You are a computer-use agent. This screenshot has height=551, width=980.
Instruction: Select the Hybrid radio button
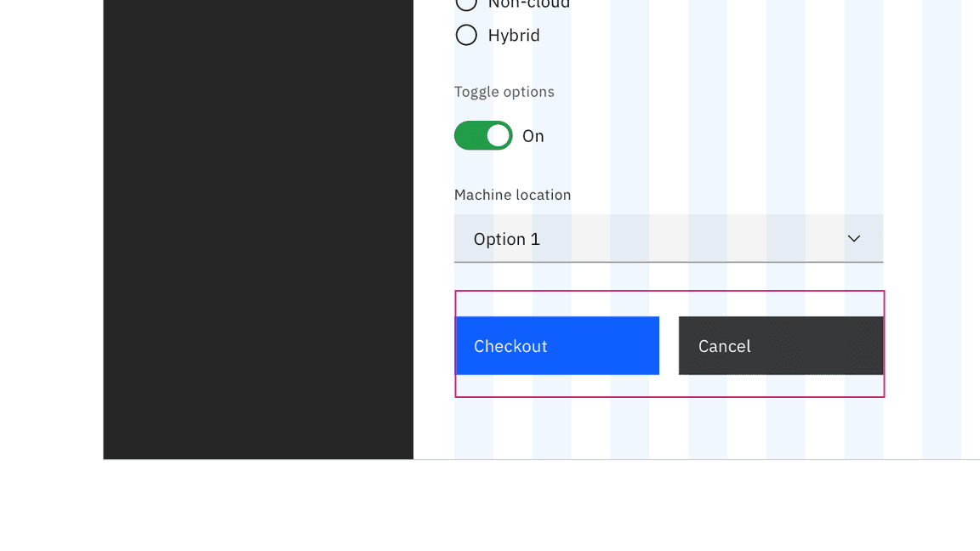(x=466, y=35)
